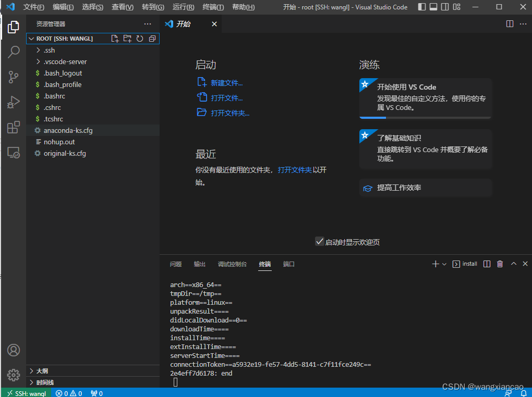Switch to the 问题 panel tab
The width and height of the screenshot is (532, 397).
[x=176, y=264]
